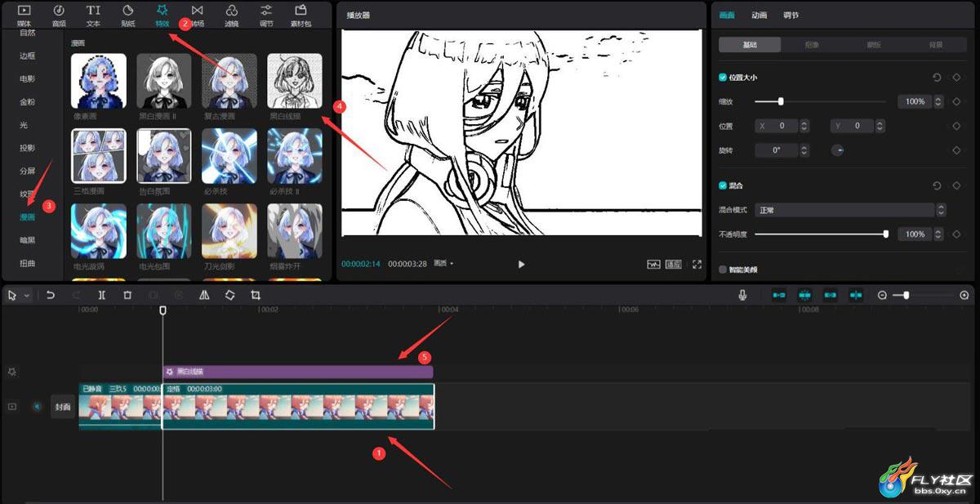Screen dimensions: 980x504
Task: Click the position Y stepper arrows
Action: tap(880, 126)
